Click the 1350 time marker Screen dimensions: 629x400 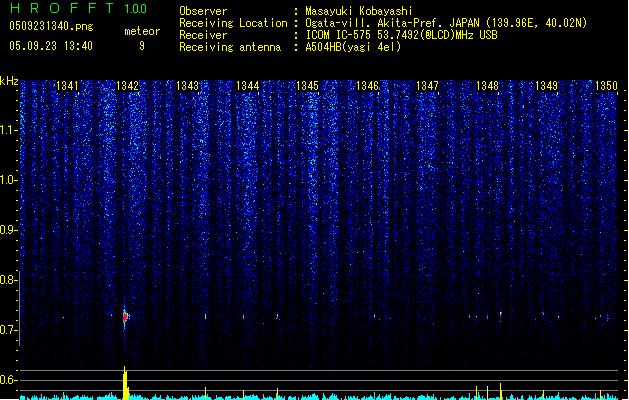[x=606, y=86]
